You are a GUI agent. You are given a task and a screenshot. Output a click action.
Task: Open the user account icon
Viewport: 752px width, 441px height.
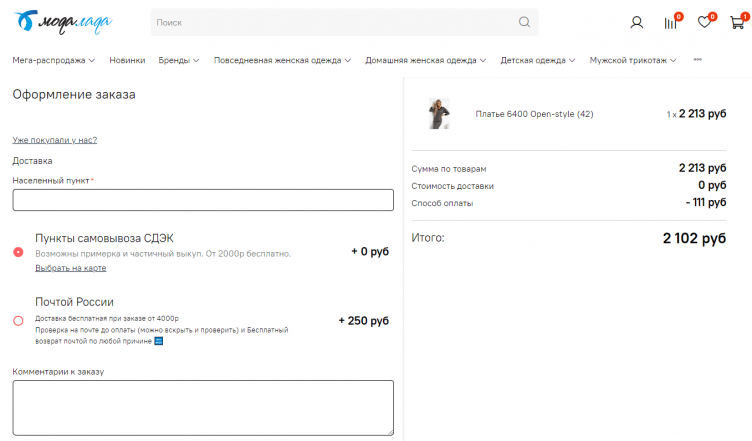[x=637, y=23]
